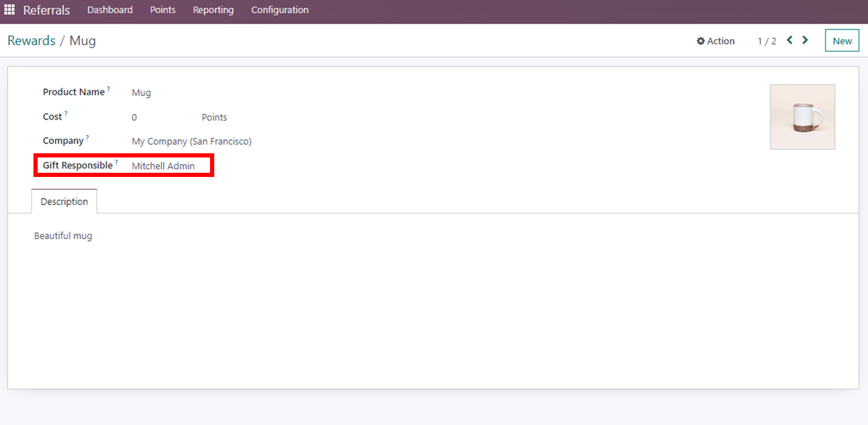The image size is (868, 425).
Task: Open the Configuration menu
Action: (280, 10)
